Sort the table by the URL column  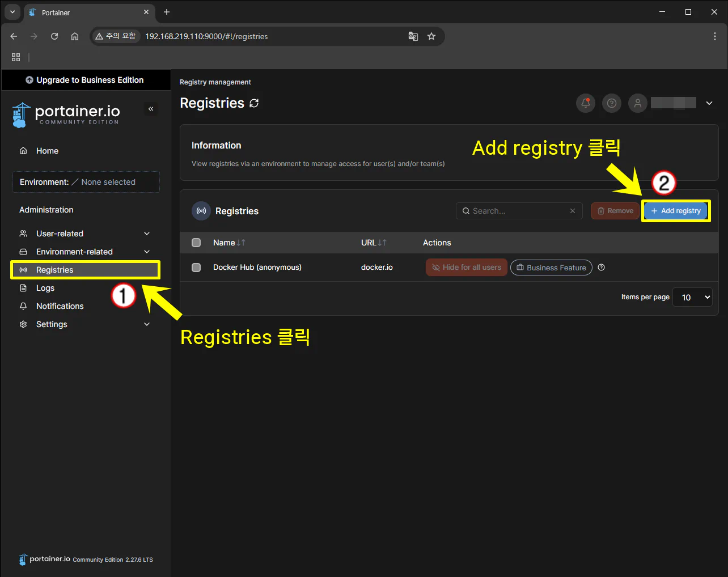[374, 243]
